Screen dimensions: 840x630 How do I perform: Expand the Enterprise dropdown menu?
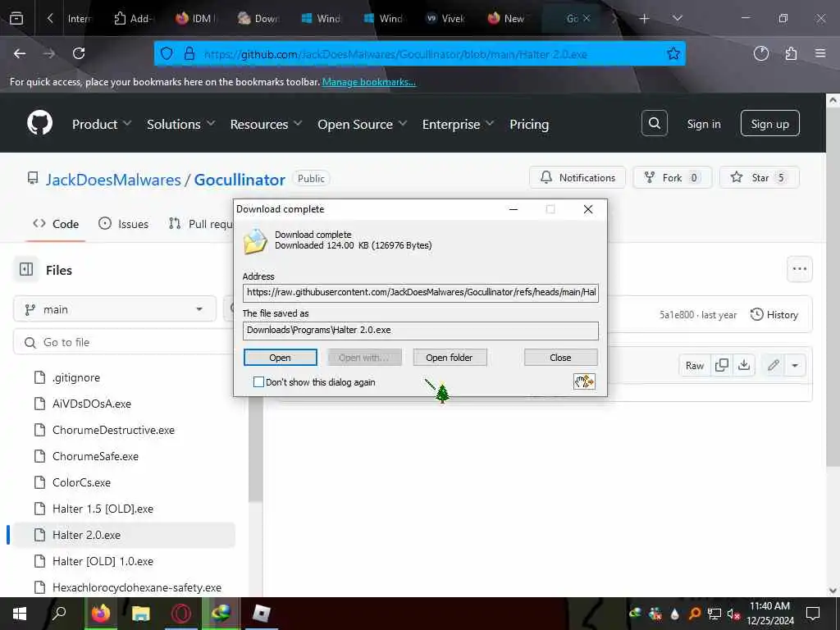[458, 125]
